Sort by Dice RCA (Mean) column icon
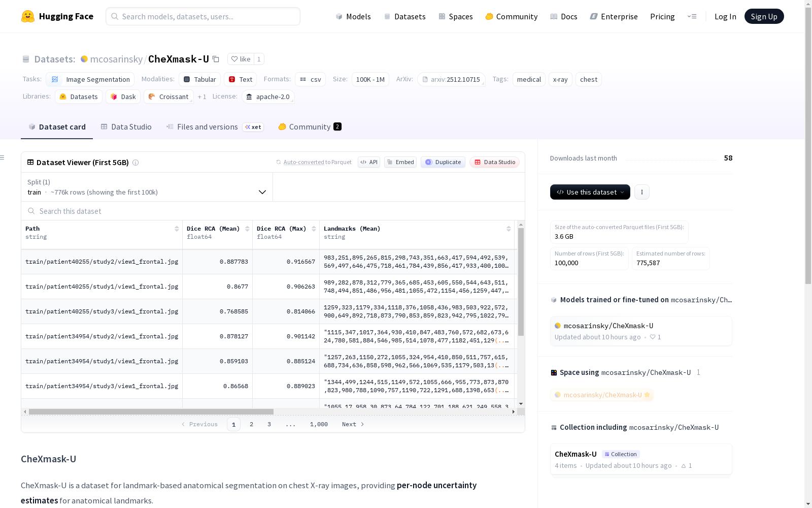This screenshot has width=812, height=508. click(x=247, y=229)
